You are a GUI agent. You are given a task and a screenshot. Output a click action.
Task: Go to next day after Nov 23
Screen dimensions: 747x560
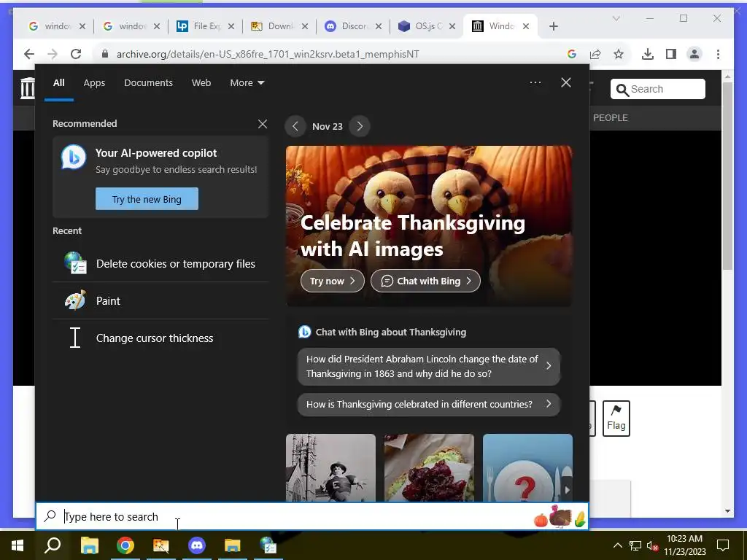[x=360, y=127]
